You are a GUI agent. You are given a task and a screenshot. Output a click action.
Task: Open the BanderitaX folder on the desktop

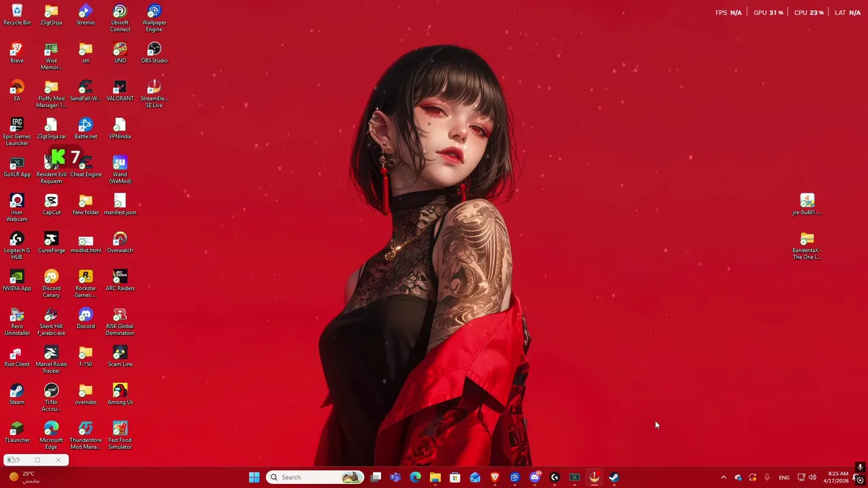(x=807, y=246)
